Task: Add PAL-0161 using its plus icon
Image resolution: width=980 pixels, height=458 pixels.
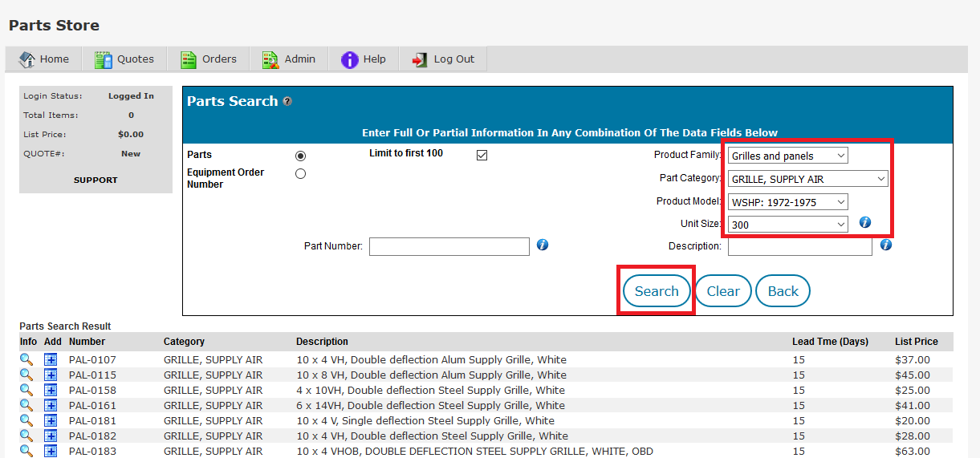Action: pyautogui.click(x=51, y=406)
